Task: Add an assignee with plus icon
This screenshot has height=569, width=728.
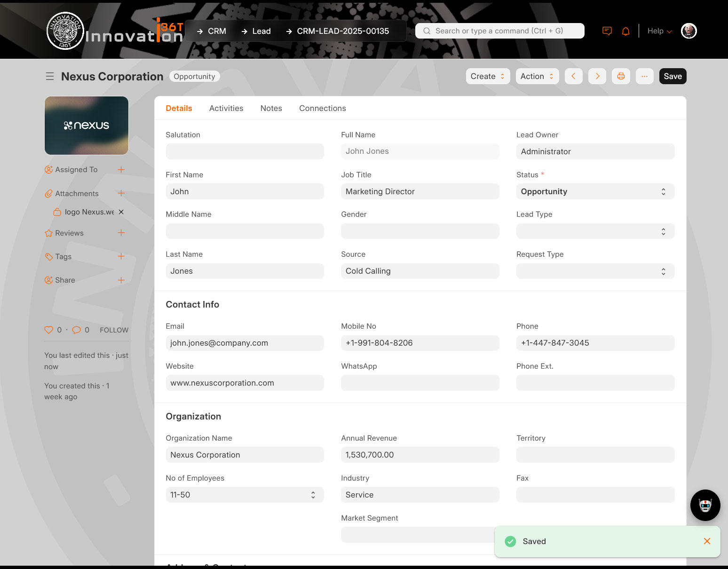Action: tap(121, 170)
